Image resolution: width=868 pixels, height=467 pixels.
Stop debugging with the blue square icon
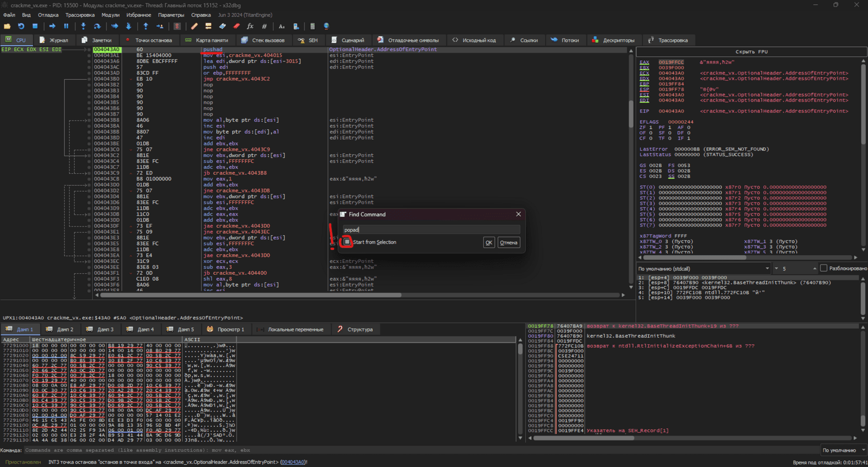click(35, 26)
